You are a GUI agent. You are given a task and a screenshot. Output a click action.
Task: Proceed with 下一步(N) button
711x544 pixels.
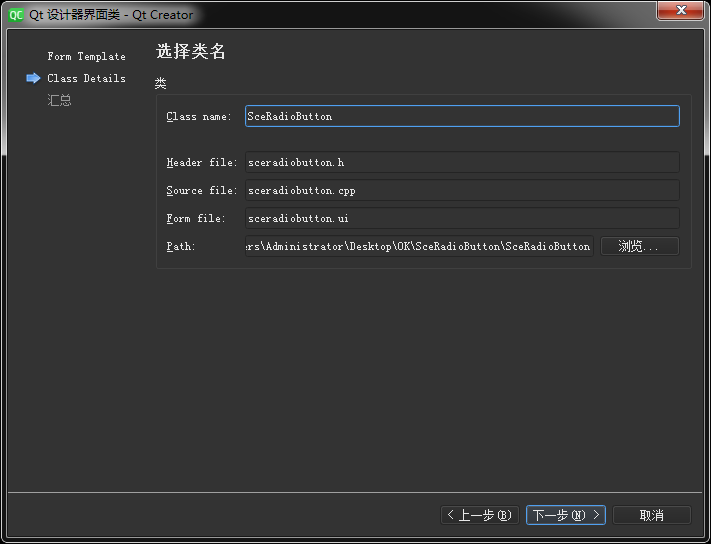pos(565,515)
